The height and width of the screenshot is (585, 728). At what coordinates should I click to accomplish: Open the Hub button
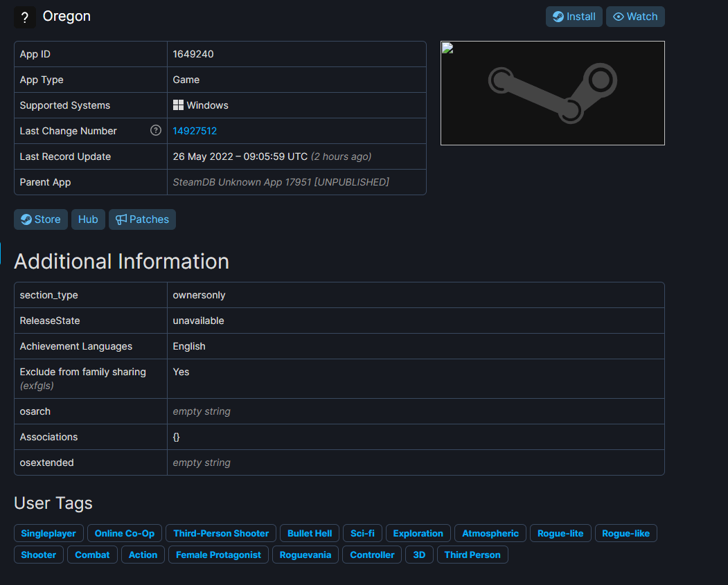pyautogui.click(x=88, y=219)
